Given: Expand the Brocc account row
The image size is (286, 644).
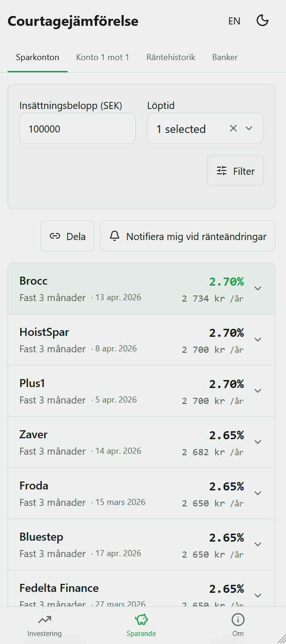Looking at the screenshot, I should coord(257,288).
